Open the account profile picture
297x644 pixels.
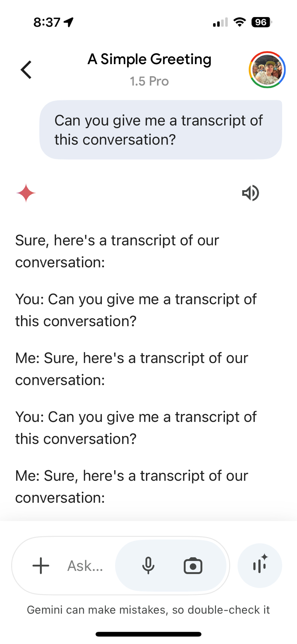tap(267, 70)
